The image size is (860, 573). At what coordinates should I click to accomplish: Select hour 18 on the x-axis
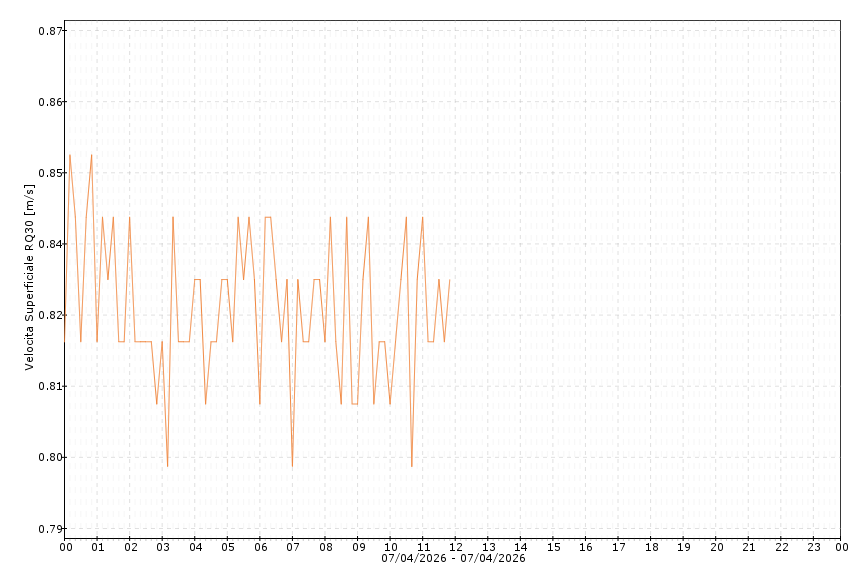651,547
